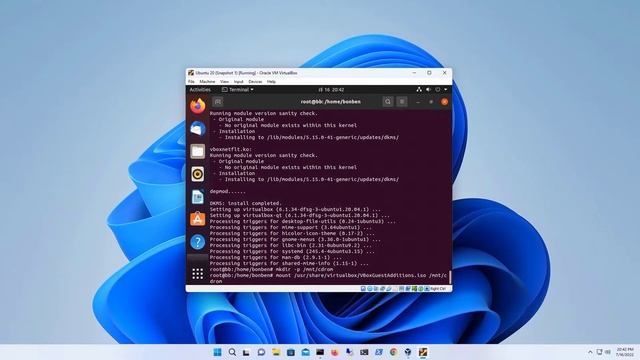Open Microsoft Store from the taskbar
This screenshot has height=360, width=640.
point(291,352)
